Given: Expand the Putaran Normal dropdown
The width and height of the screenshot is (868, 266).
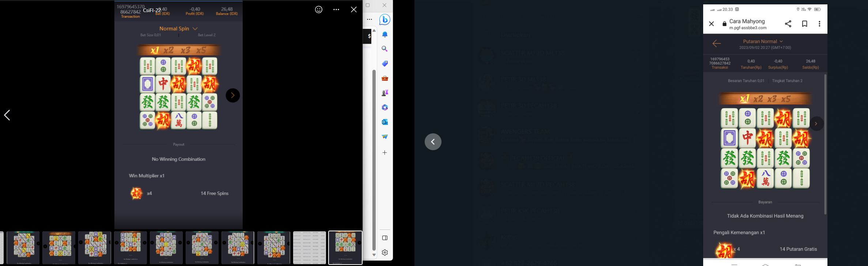Looking at the screenshot, I should [763, 41].
